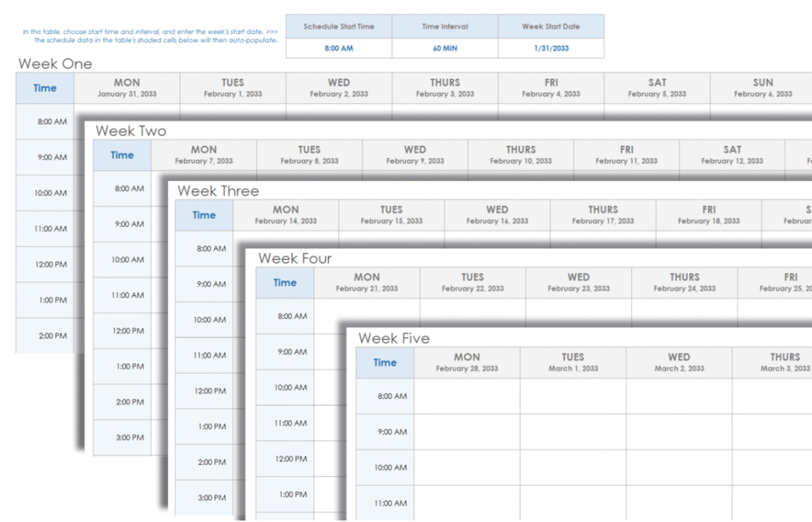
Task: Click 12:00 PM row in Week Four
Action: (x=285, y=459)
